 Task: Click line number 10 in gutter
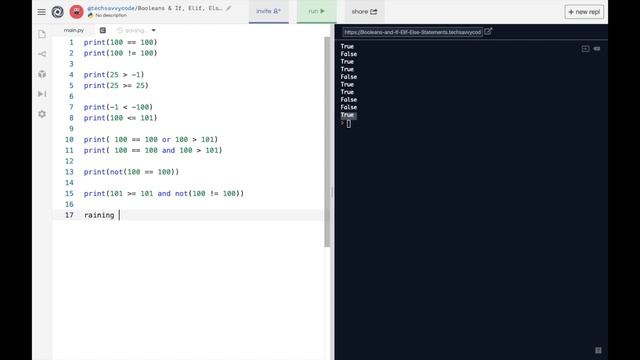click(69, 139)
